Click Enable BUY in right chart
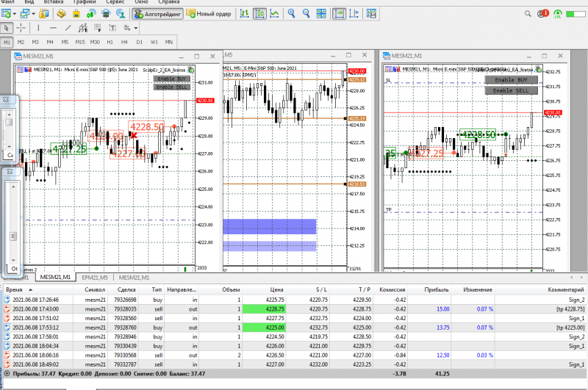 pyautogui.click(x=511, y=80)
